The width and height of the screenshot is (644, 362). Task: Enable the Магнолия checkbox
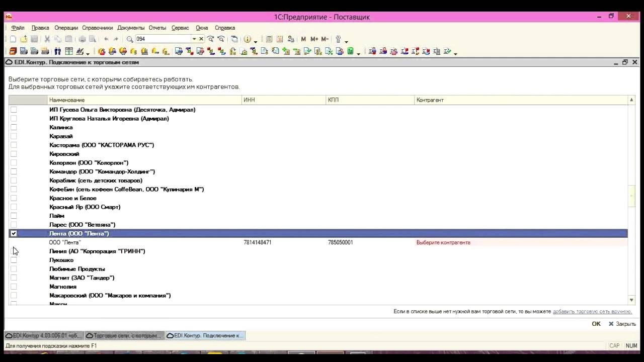(14, 287)
